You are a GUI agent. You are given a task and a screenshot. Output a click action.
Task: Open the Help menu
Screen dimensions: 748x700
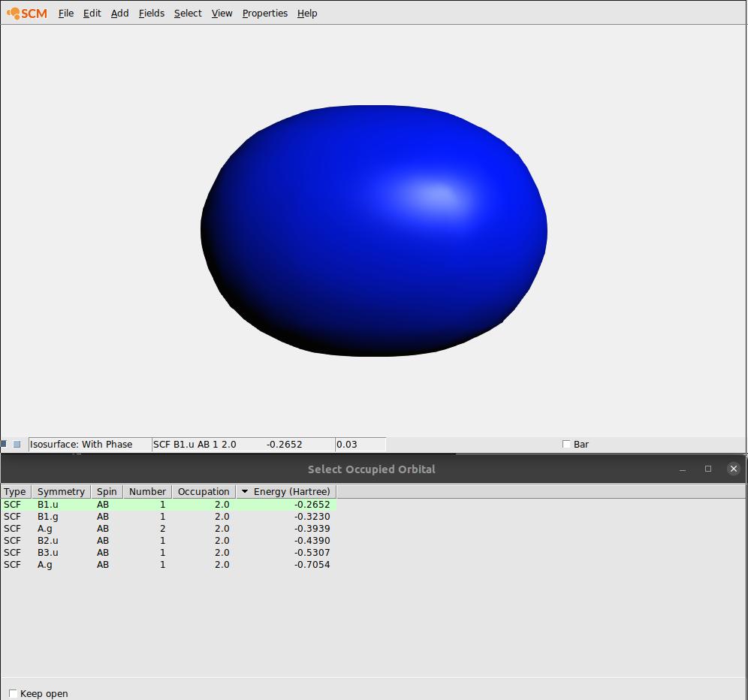[306, 13]
